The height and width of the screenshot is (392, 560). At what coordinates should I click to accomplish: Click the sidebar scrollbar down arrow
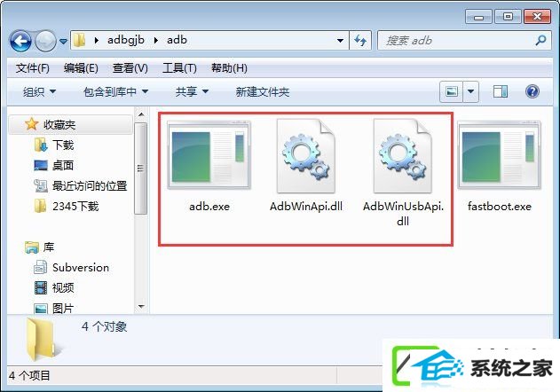click(141, 306)
